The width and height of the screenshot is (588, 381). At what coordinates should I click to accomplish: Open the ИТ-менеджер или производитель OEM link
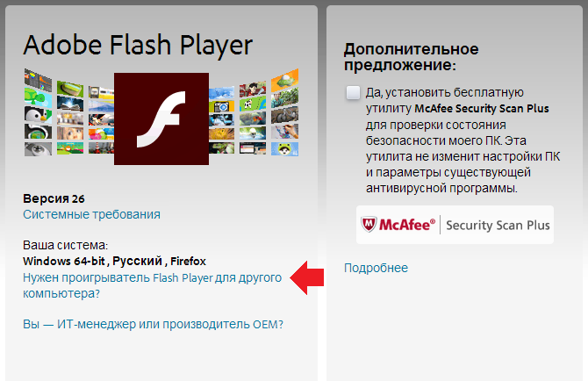tap(153, 324)
